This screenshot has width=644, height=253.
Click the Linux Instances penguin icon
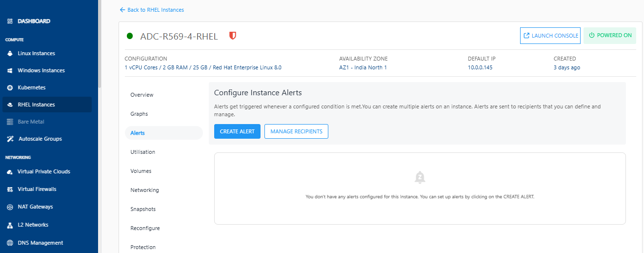[10, 53]
